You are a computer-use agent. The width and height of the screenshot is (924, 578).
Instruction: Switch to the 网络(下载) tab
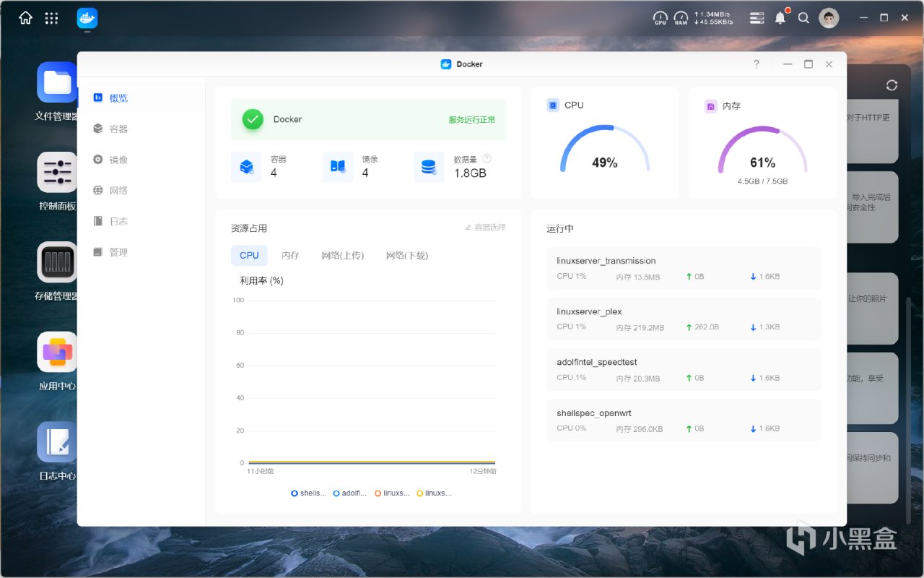(407, 255)
